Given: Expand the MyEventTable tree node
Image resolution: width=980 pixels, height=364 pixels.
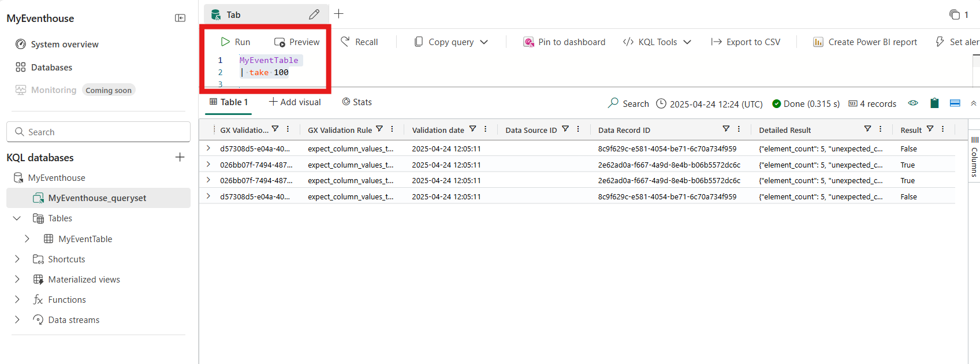Looking at the screenshot, I should tap(27, 239).
